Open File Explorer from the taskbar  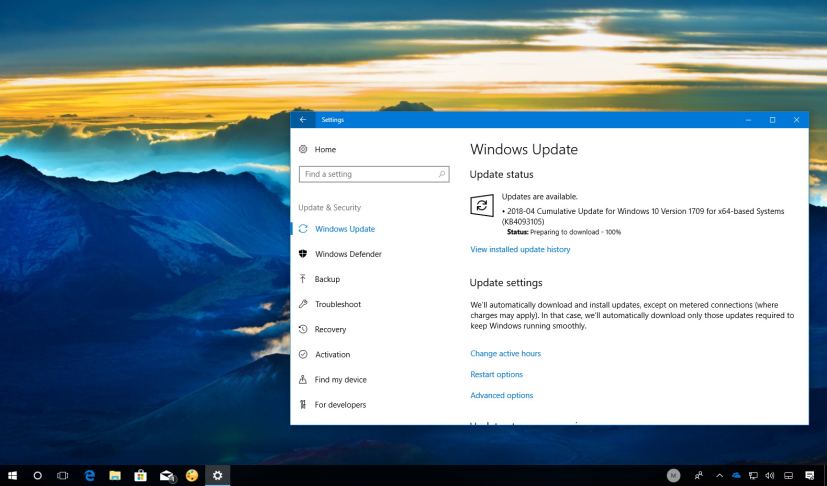point(115,475)
